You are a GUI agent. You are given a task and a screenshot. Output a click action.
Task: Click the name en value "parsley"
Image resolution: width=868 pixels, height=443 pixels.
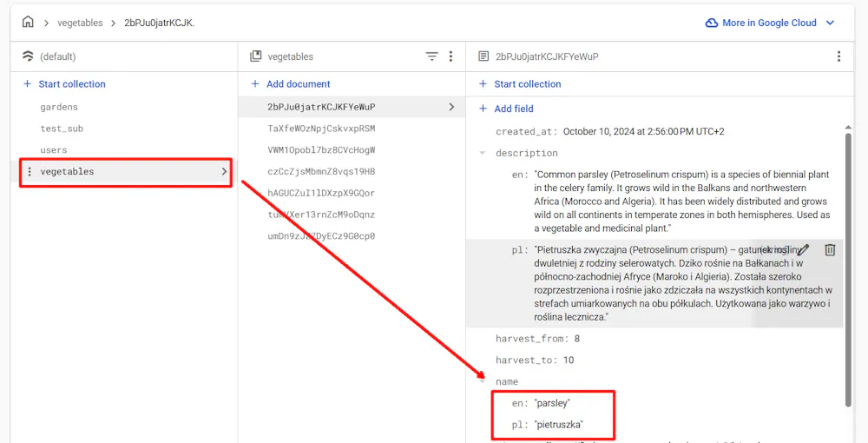552,403
